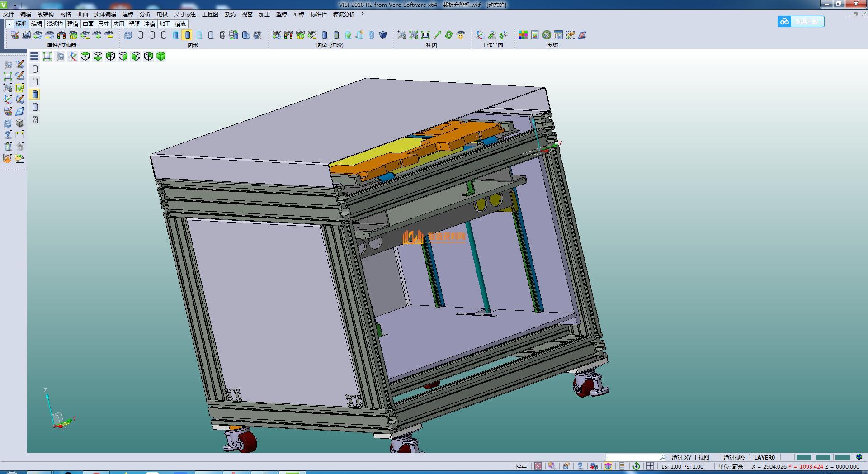Click the blue help question mark in status bar
The width and height of the screenshot is (868, 474).
click(580, 466)
